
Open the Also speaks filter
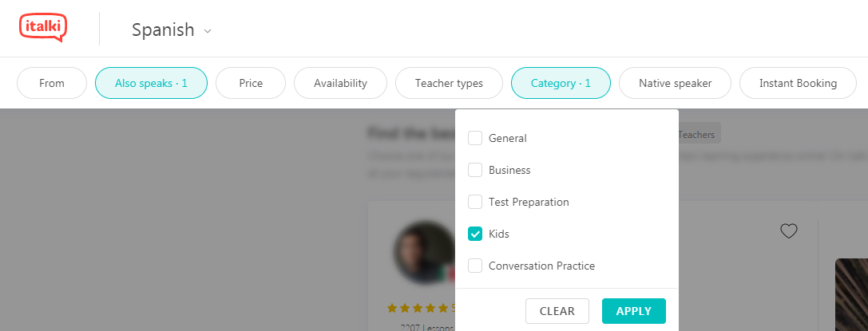point(151,84)
